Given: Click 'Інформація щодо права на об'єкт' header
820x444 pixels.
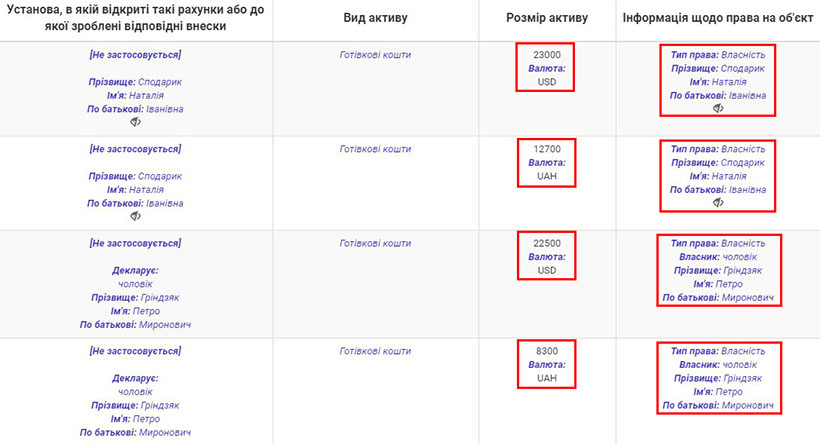Looking at the screenshot, I should (718, 19).
